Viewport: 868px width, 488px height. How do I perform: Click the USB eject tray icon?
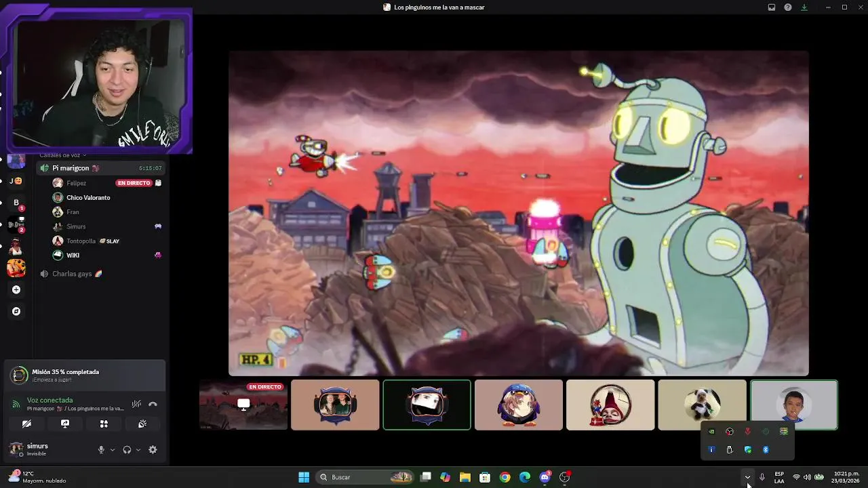coord(730,449)
